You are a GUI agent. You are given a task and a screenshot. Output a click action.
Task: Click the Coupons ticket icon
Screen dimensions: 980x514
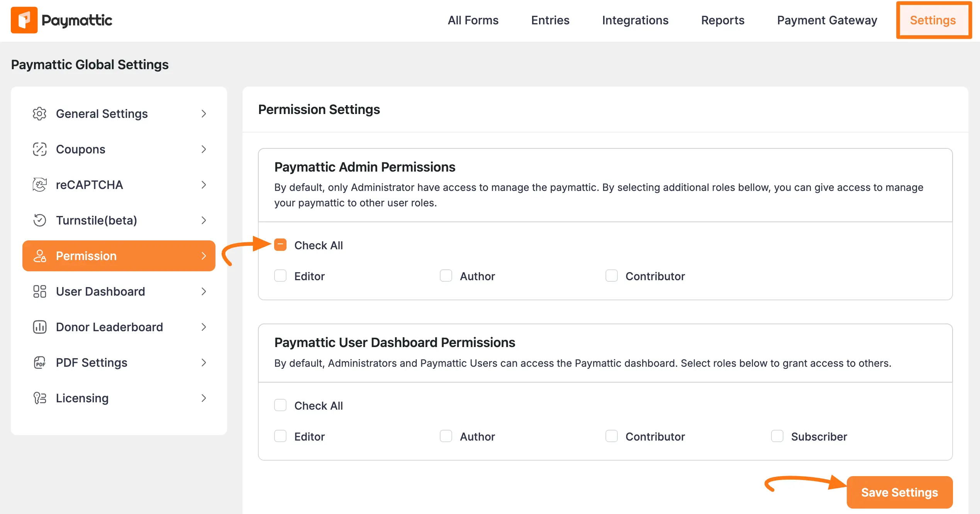pos(39,149)
